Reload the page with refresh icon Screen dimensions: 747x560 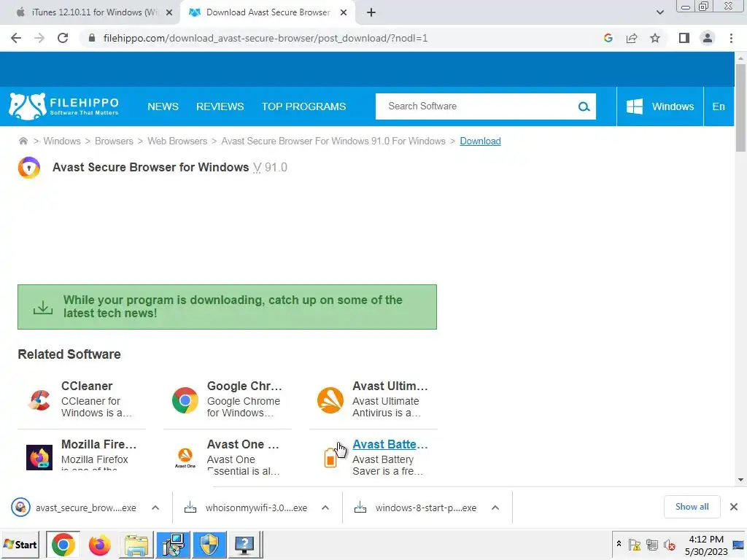point(63,38)
